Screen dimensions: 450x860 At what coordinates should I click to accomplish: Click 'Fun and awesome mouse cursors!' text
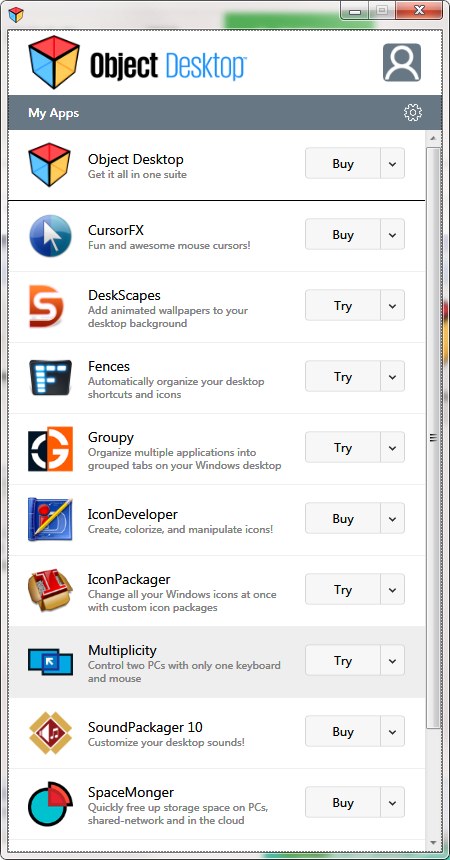(x=169, y=245)
